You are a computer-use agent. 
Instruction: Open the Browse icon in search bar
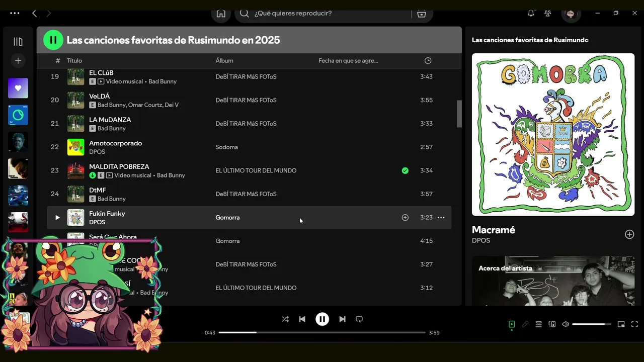(x=422, y=14)
